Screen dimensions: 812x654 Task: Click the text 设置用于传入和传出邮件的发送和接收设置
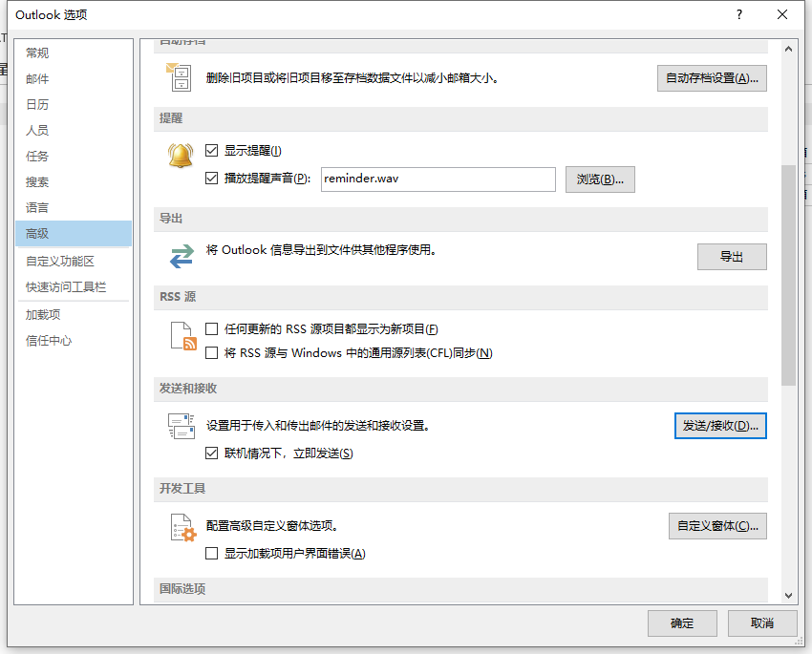click(x=318, y=426)
